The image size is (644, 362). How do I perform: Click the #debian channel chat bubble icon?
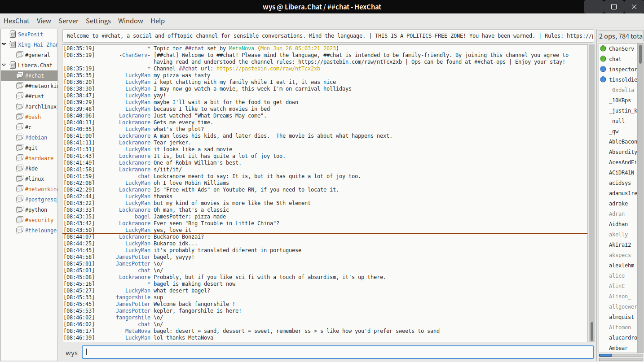[x=19, y=137]
